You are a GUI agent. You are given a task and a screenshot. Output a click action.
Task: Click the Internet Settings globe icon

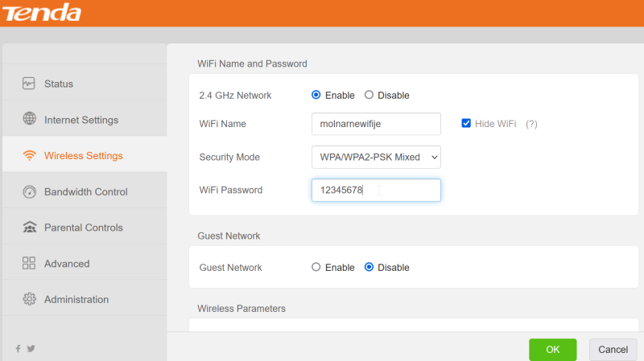pos(29,118)
